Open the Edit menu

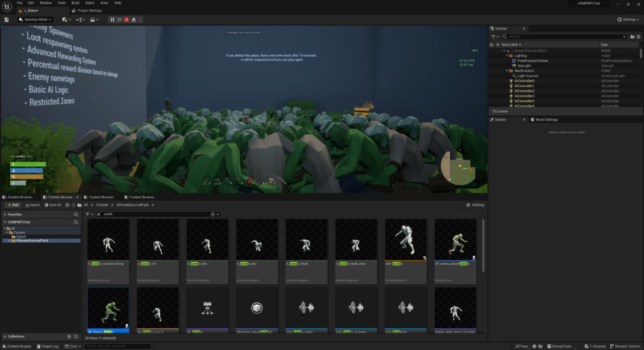tap(31, 3)
